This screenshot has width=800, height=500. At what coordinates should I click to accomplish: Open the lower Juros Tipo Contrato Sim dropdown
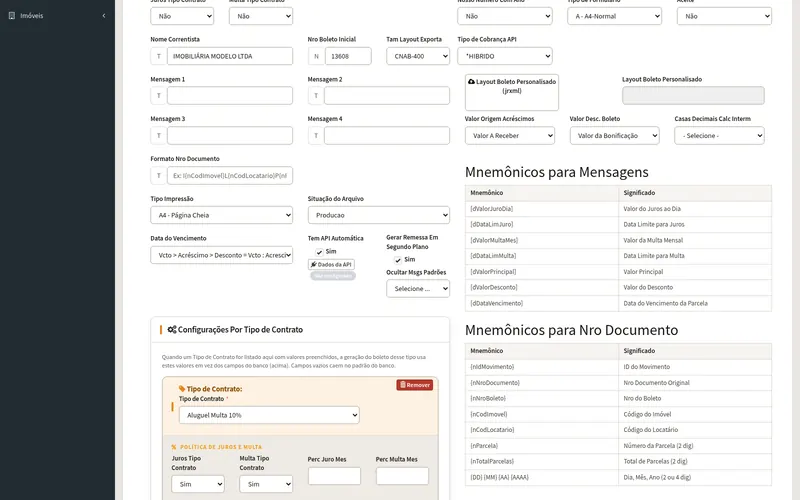(x=198, y=484)
